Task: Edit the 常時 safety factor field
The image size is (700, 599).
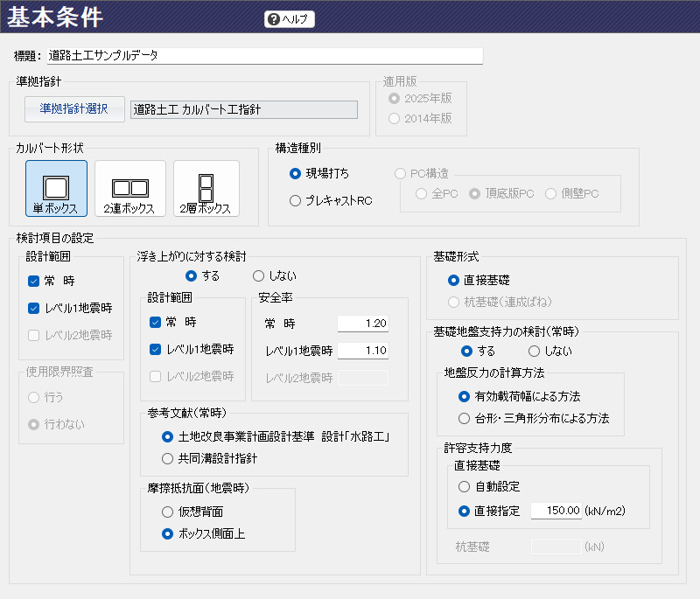Action: pyautogui.click(x=363, y=324)
